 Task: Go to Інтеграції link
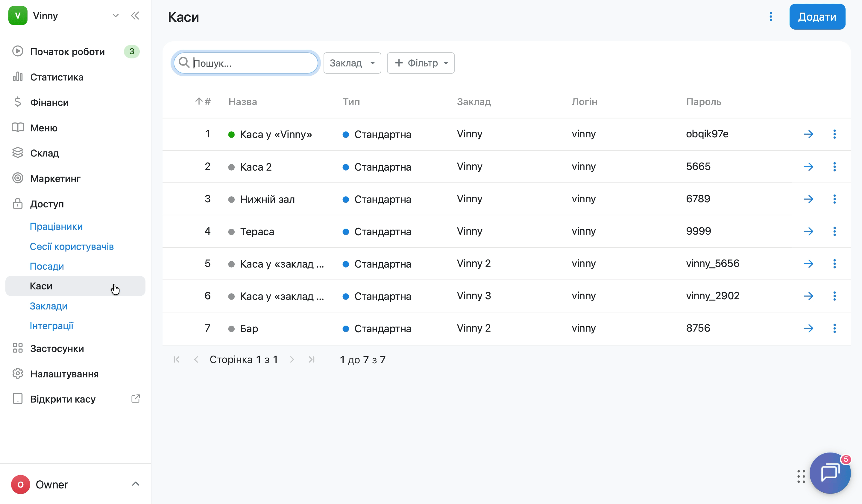[51, 326]
